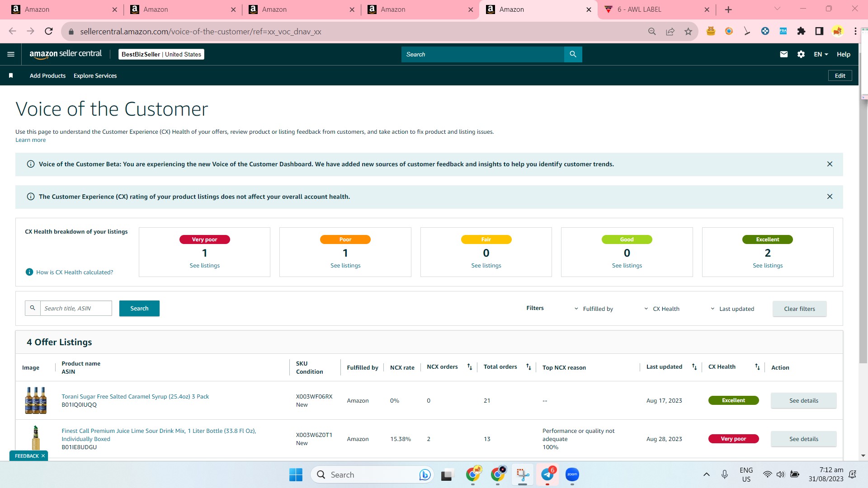Screen dimensions: 868x488
Task: Dismiss the CX rating account health banner
Action: [830, 197]
